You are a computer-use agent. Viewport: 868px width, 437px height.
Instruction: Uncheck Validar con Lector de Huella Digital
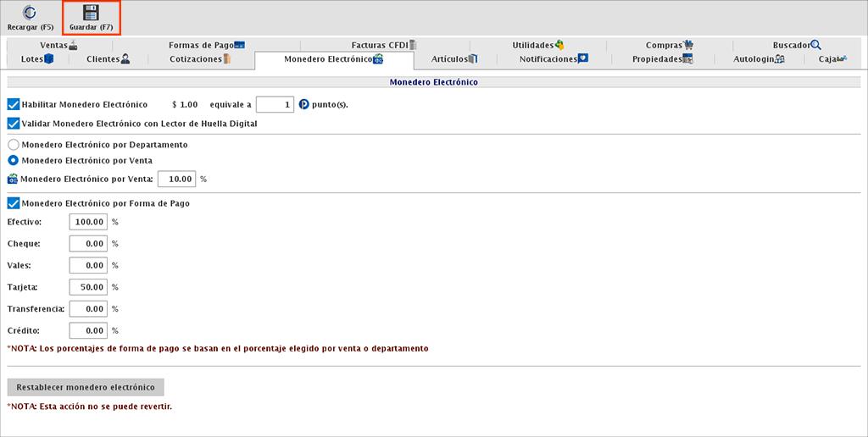point(13,124)
